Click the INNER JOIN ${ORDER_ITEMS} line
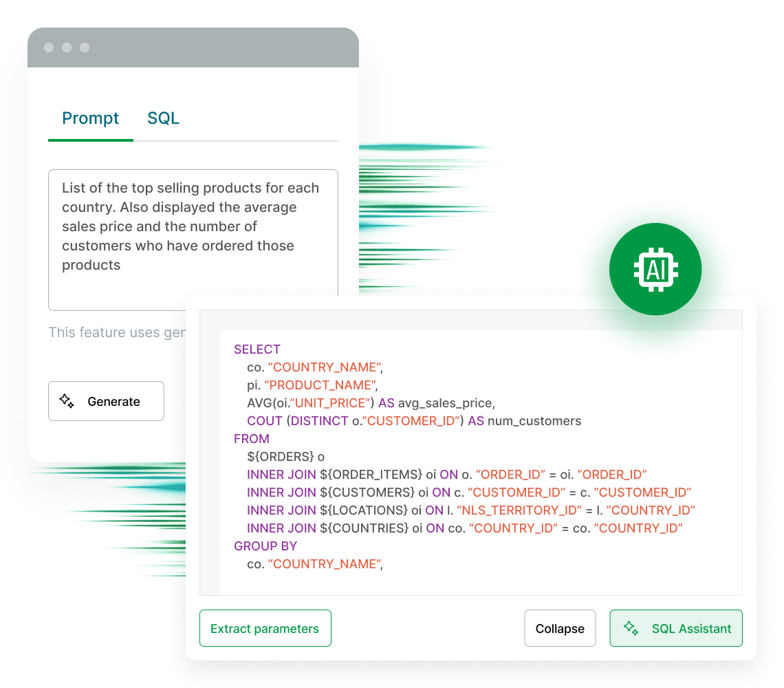 446,474
